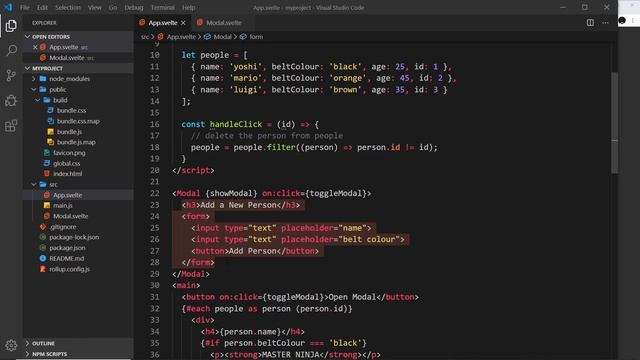Open the Manage gear settings menu

click(x=11, y=345)
